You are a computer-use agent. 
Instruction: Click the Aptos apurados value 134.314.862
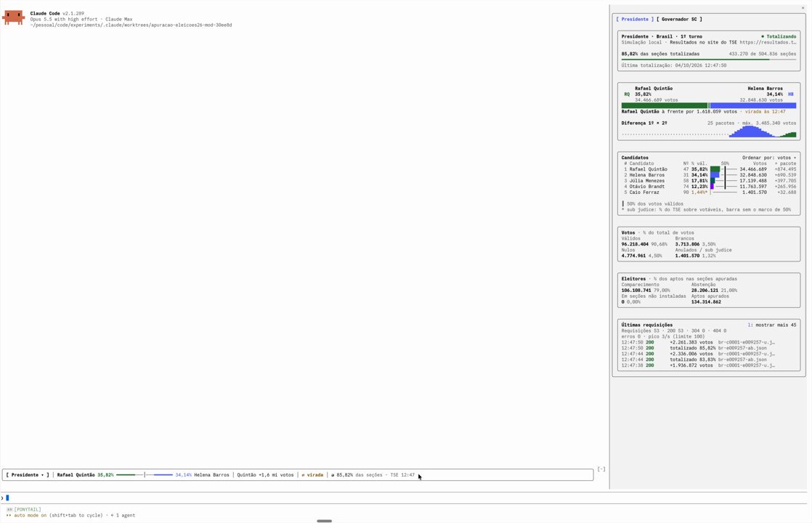point(706,302)
